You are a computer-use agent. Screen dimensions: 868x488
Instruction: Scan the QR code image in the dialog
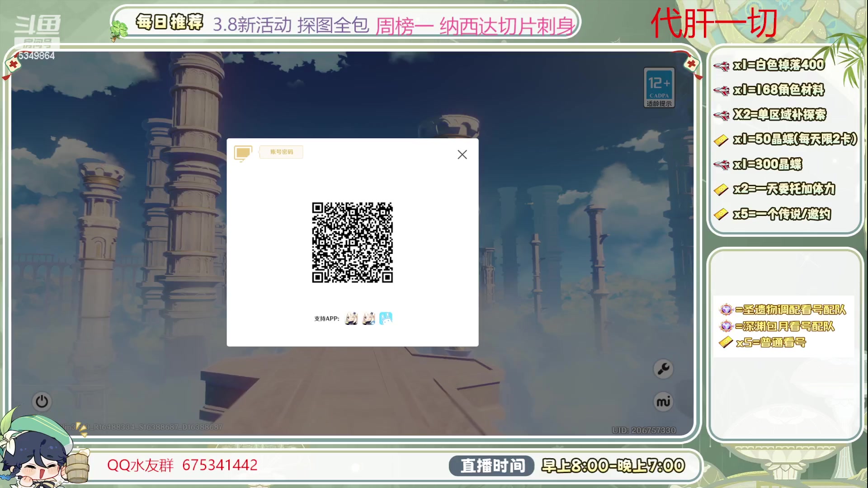point(352,243)
